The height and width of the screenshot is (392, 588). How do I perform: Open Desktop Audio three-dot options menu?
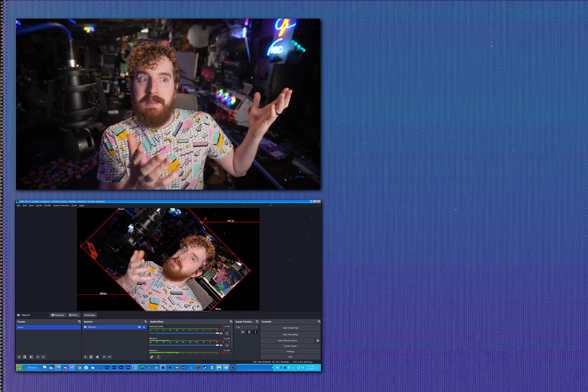(x=227, y=333)
